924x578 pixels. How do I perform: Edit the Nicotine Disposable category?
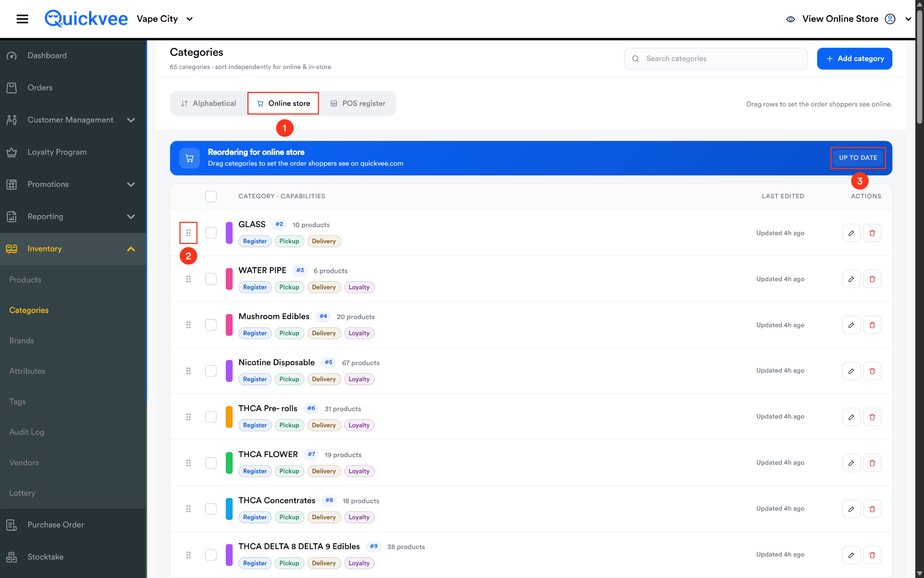click(x=851, y=371)
